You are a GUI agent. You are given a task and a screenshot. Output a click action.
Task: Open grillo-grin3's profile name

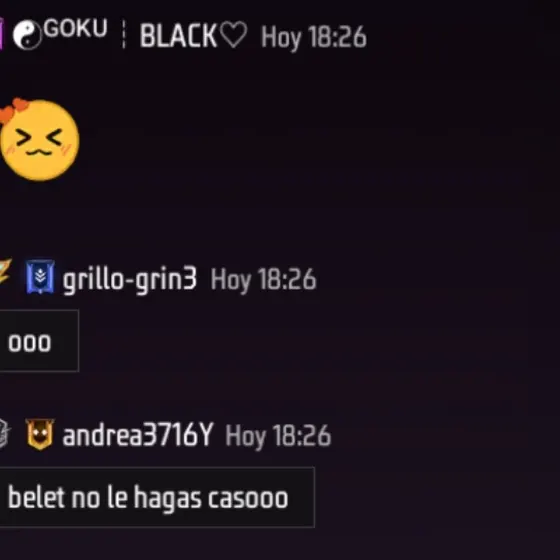click(x=129, y=280)
